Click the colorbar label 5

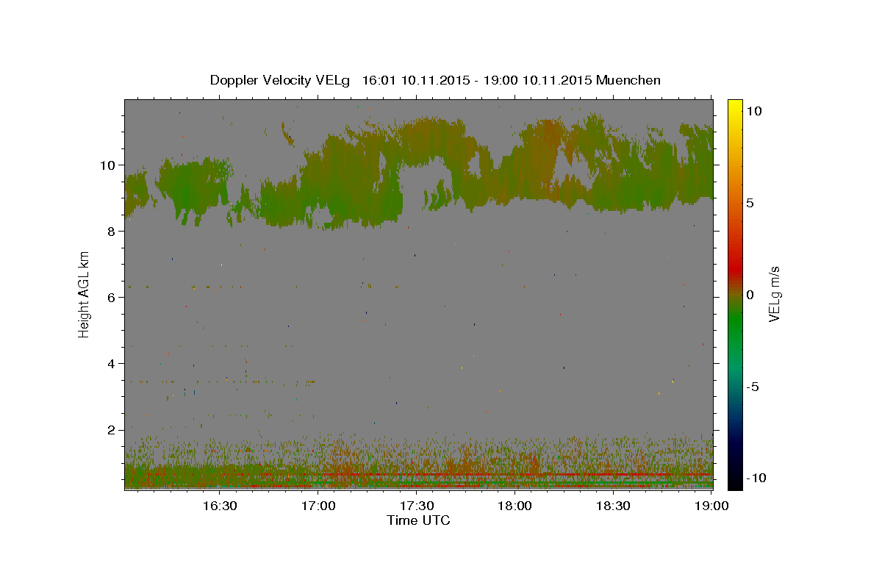(x=750, y=203)
